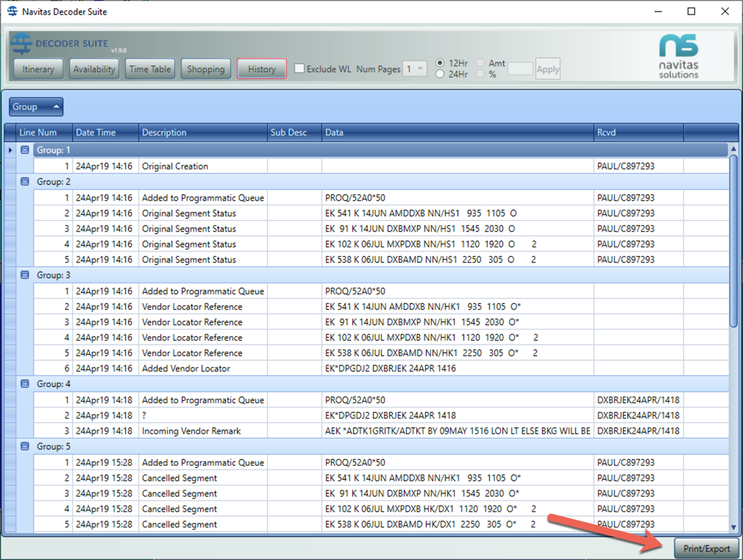Select the % radio button
The width and height of the screenshot is (743, 560).
(x=480, y=74)
